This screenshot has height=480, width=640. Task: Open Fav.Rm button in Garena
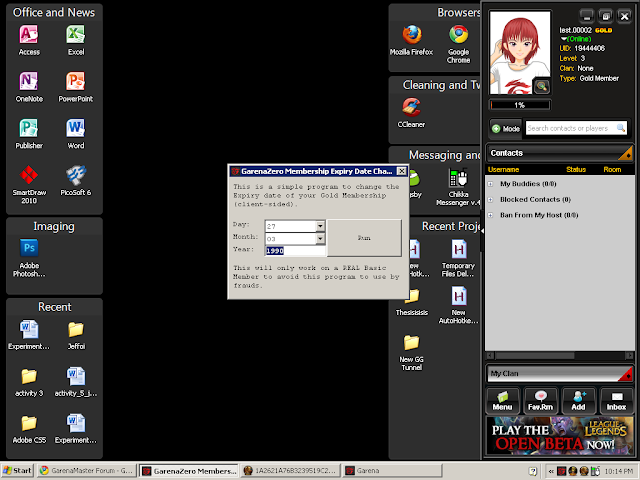pos(540,401)
